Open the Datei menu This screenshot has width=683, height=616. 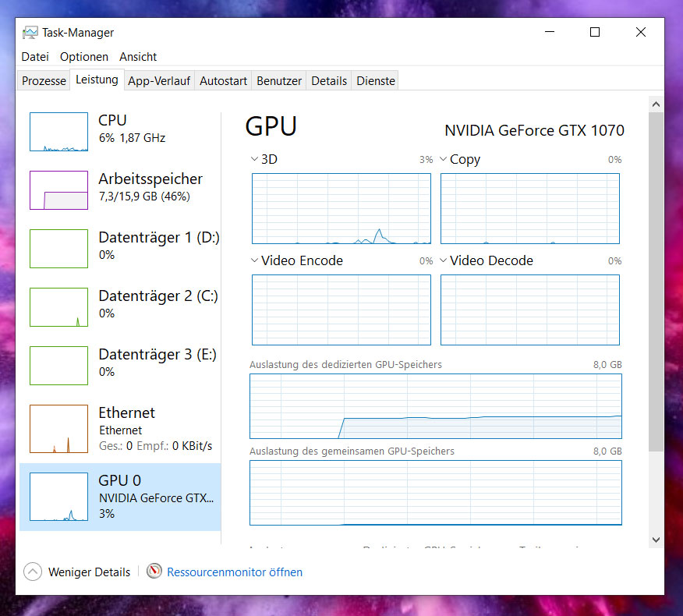[x=35, y=57]
